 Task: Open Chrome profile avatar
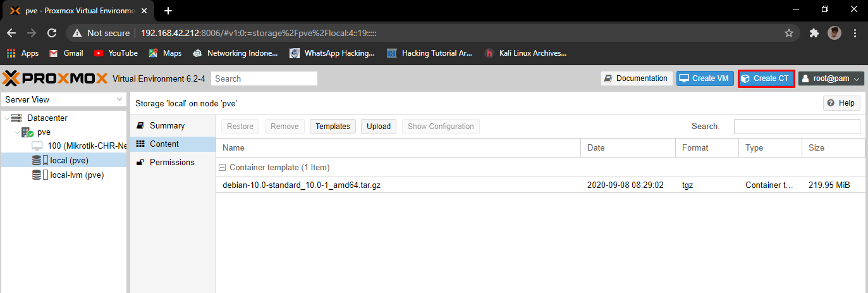[x=834, y=33]
